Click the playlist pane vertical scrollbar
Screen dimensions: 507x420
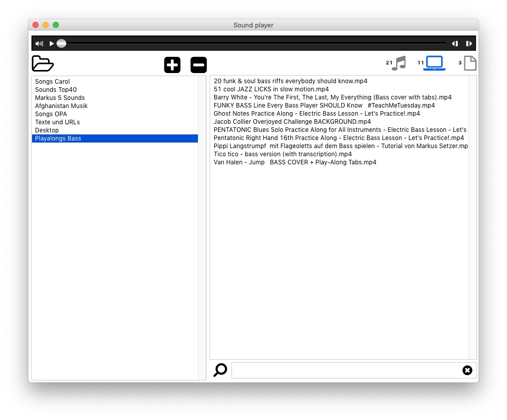[202, 228]
